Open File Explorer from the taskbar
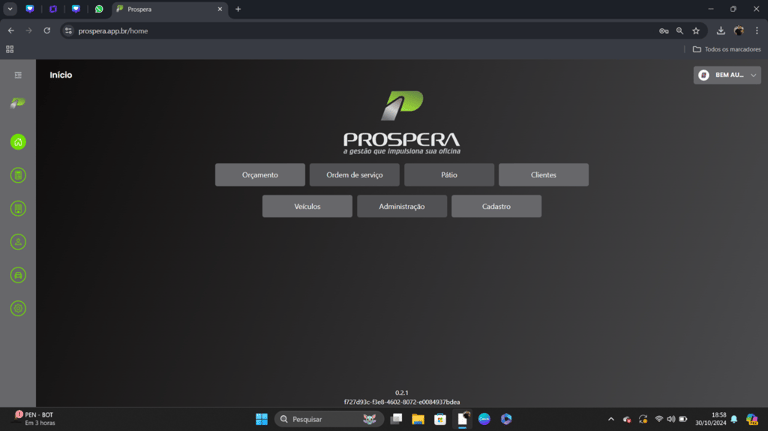 (418, 419)
